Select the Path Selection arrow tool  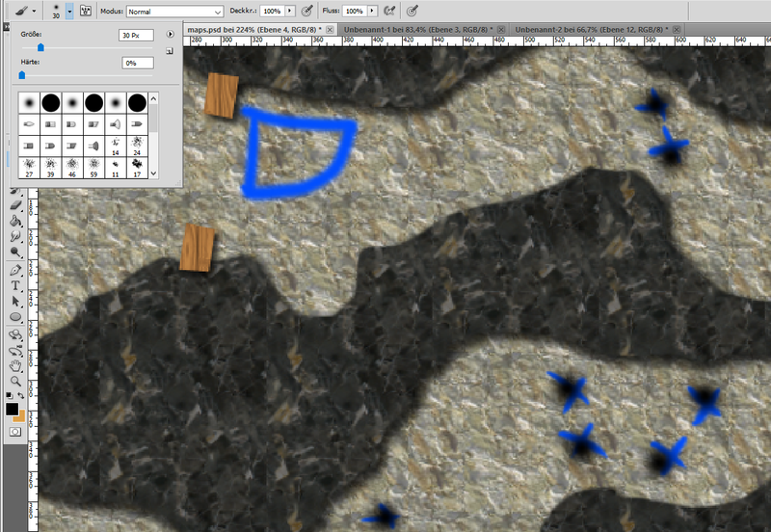tap(15, 301)
